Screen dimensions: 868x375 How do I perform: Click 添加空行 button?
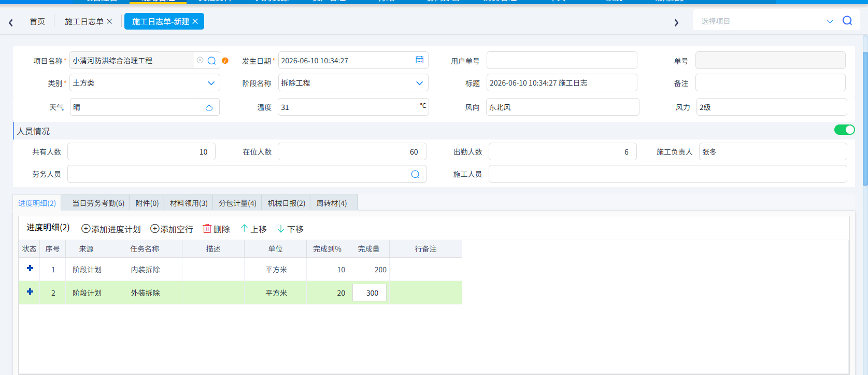[x=172, y=229]
